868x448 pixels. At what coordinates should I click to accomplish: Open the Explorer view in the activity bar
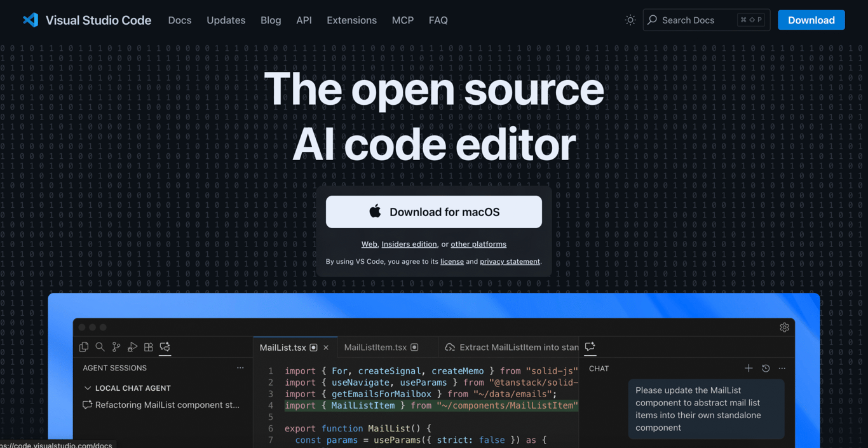click(x=84, y=347)
